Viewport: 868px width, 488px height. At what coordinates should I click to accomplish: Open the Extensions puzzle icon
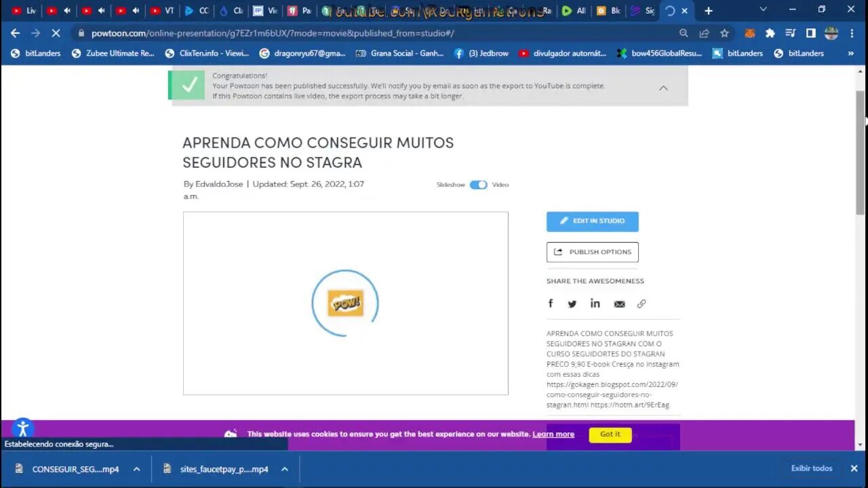pos(770,33)
